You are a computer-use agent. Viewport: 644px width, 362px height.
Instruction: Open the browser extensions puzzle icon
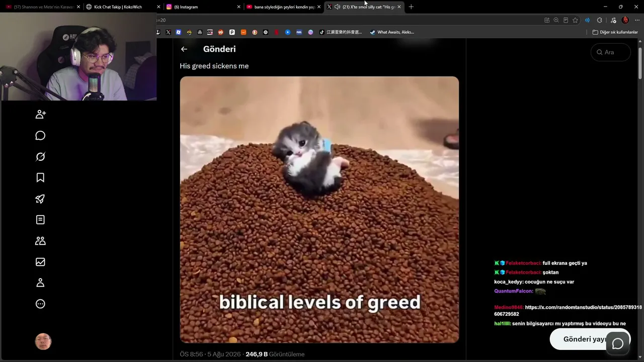coord(599,20)
